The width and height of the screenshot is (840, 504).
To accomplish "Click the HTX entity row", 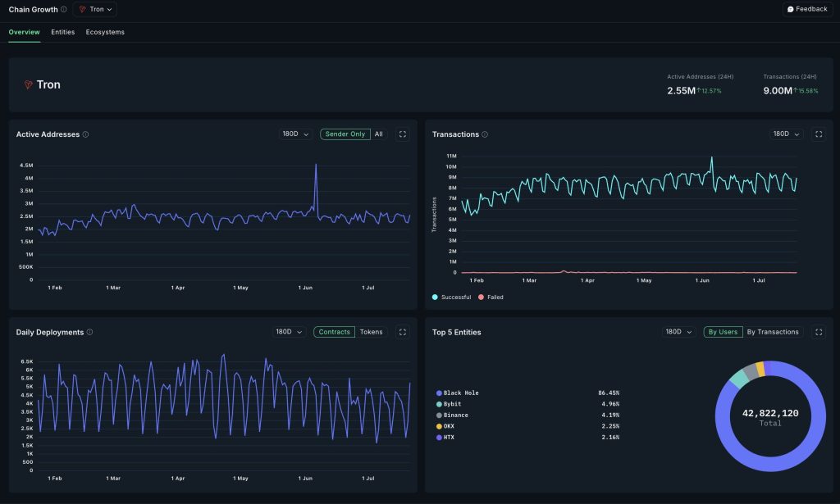I will pyautogui.click(x=527, y=437).
